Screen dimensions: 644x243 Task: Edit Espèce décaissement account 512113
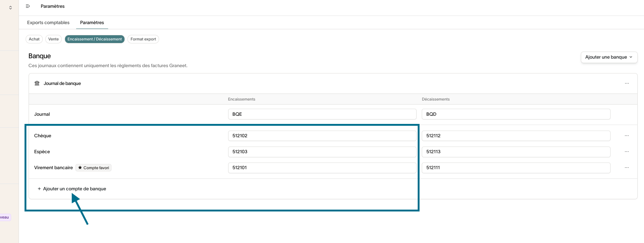pos(516,152)
